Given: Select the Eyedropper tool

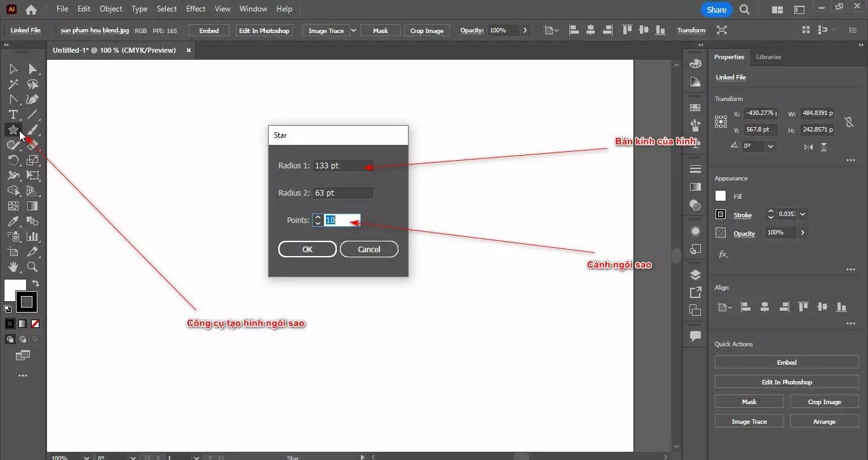Looking at the screenshot, I should 13,222.
